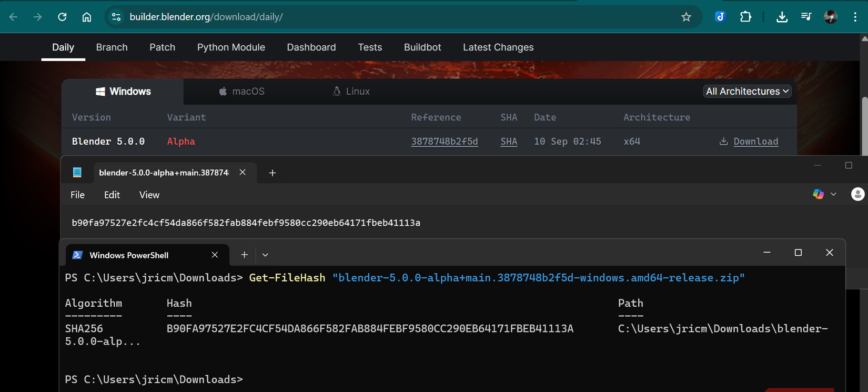Viewport: 868px width, 392px height.
Task: Open PowerShell new tab profile dropdown
Action: pyautogui.click(x=265, y=255)
